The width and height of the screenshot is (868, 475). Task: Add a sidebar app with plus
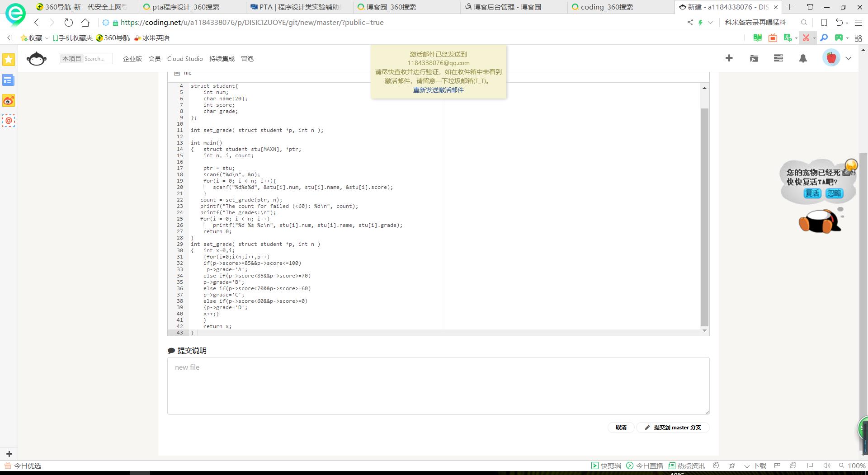tap(9, 454)
